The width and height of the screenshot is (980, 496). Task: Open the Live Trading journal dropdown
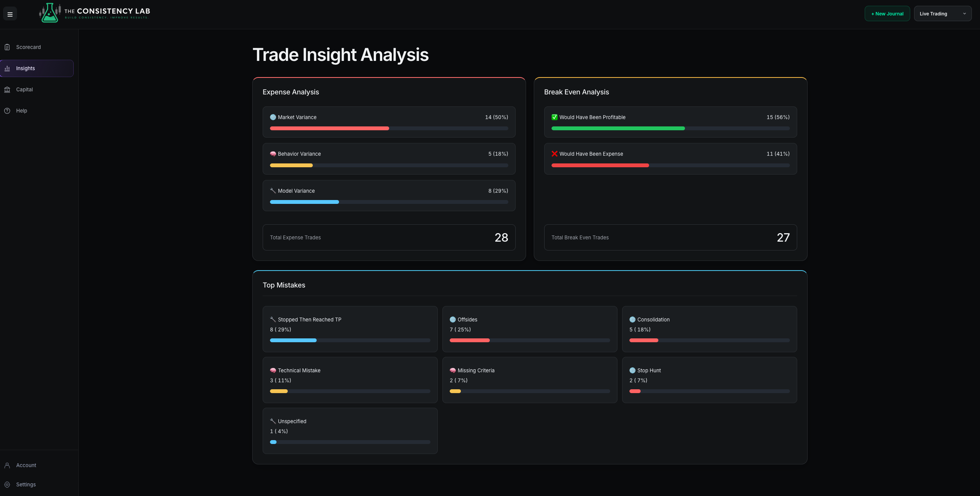tap(943, 14)
